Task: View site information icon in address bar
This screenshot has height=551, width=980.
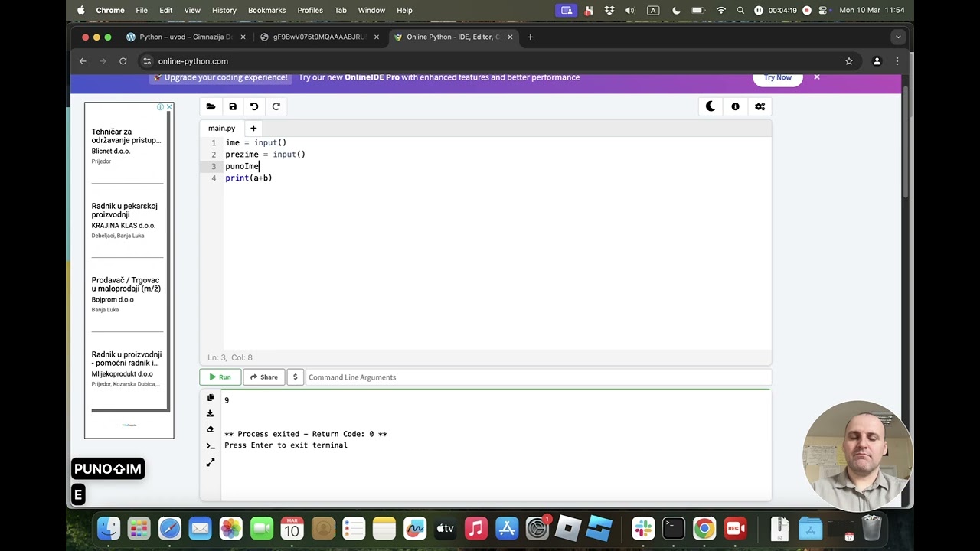Action: (148, 61)
